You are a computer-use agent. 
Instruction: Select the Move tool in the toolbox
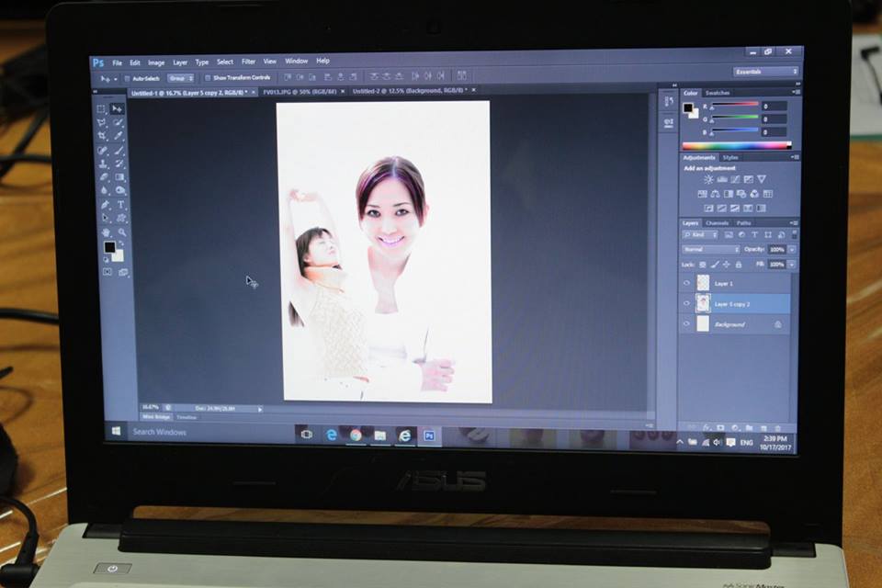pos(118,108)
